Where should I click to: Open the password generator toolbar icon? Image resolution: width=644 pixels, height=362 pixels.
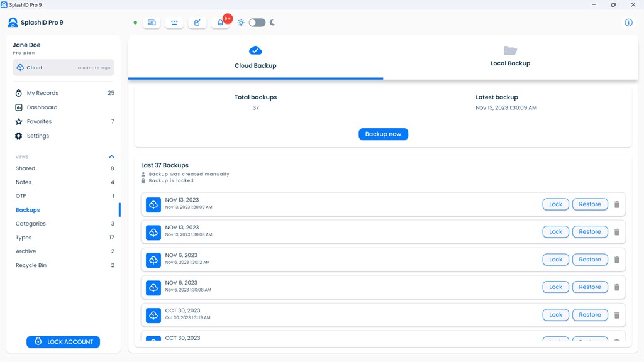coord(174,23)
